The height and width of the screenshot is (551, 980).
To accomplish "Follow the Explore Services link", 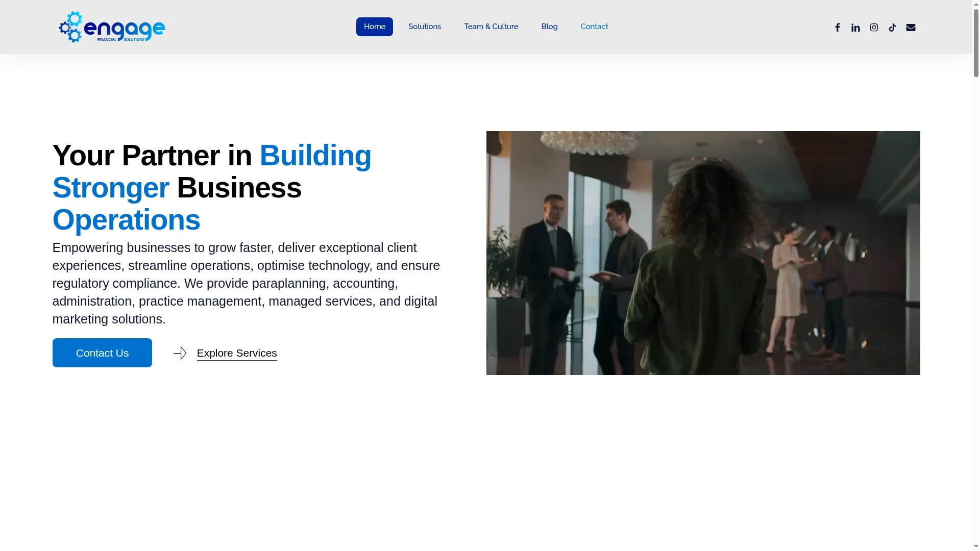I will (237, 353).
